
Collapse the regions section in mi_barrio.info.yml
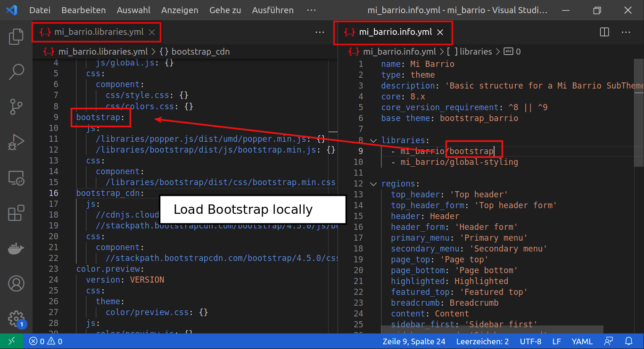click(x=373, y=183)
